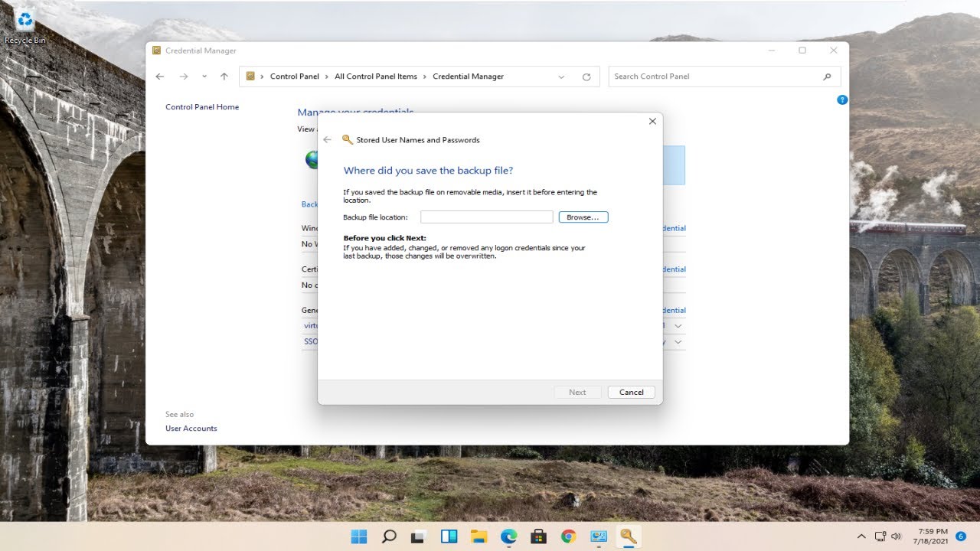980x551 pixels.
Task: Open the Control Panel help icon
Action: coord(842,99)
